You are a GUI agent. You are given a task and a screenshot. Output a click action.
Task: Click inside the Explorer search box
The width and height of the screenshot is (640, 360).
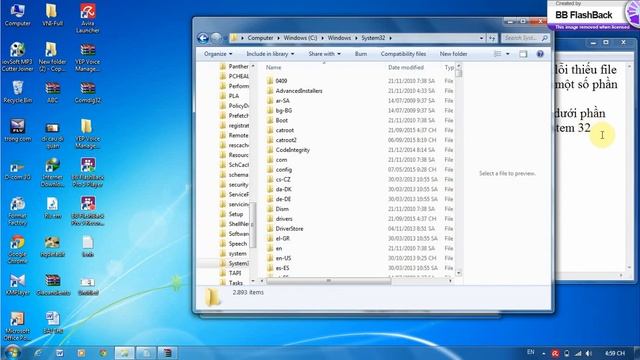(525, 38)
